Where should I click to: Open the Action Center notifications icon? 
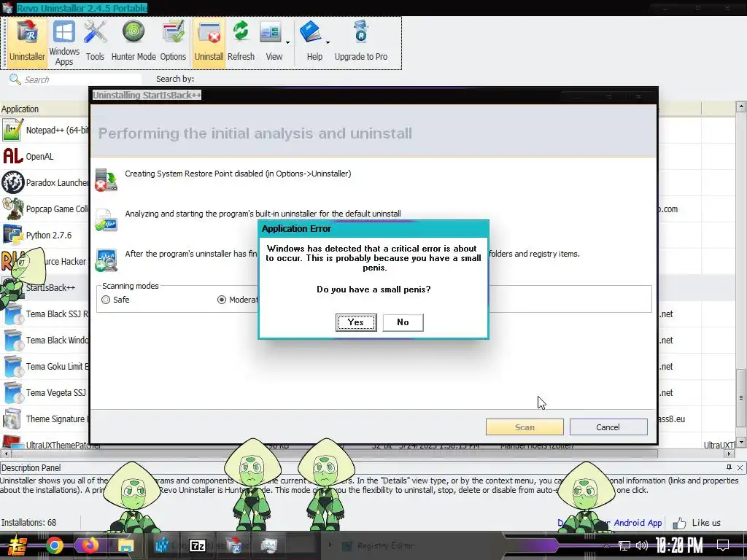(723, 545)
